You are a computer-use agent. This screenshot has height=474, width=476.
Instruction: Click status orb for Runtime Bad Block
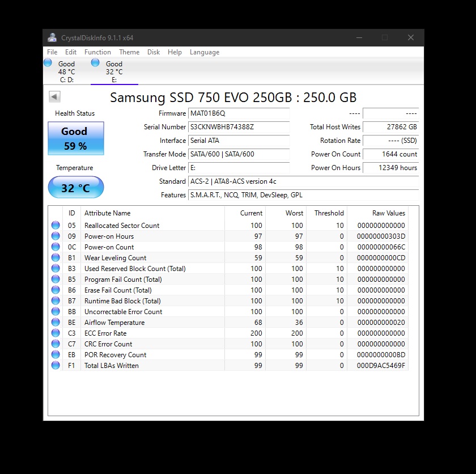coord(56,301)
